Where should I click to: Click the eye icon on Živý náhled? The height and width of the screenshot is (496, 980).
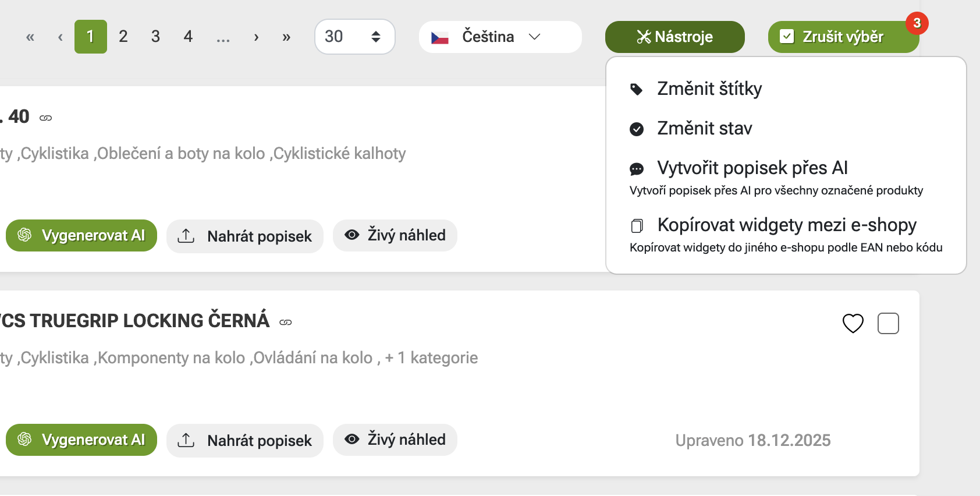pos(351,235)
